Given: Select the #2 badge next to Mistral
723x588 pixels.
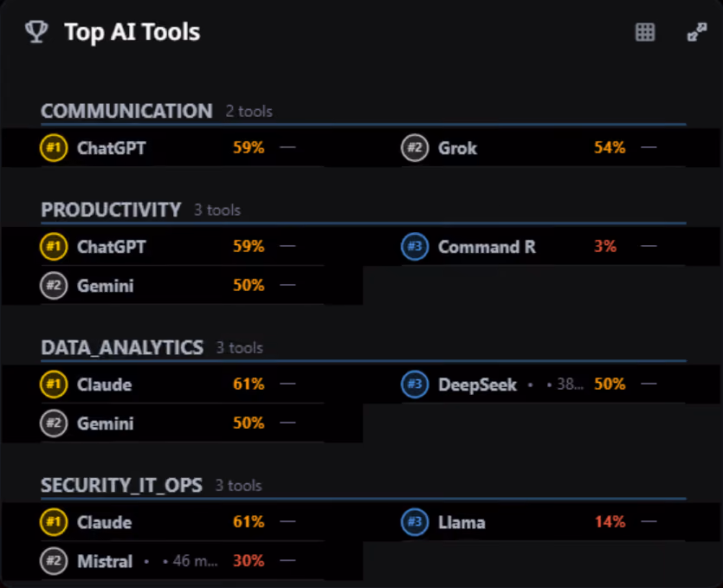Looking at the screenshot, I should (x=54, y=561).
